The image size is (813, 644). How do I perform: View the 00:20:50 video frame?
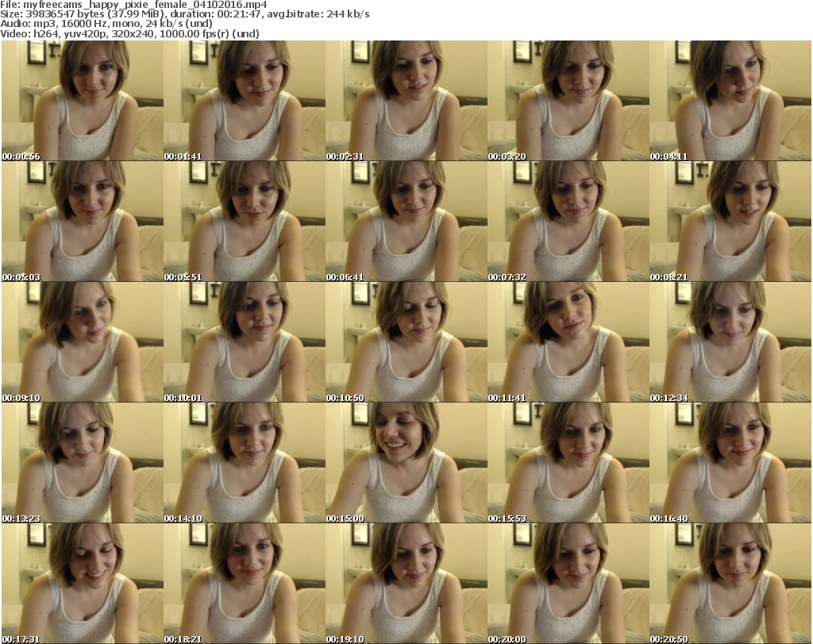coord(730,584)
